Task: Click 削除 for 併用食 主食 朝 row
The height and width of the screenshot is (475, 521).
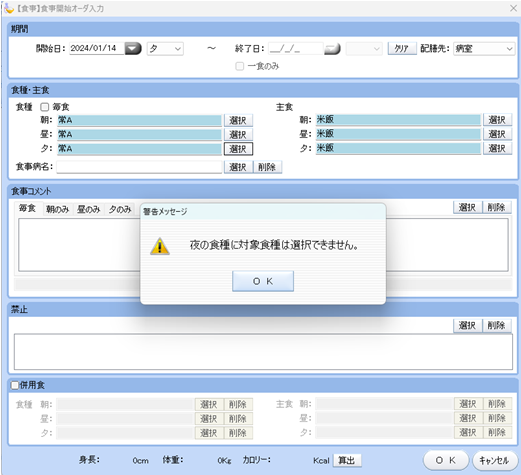Action: point(497,404)
